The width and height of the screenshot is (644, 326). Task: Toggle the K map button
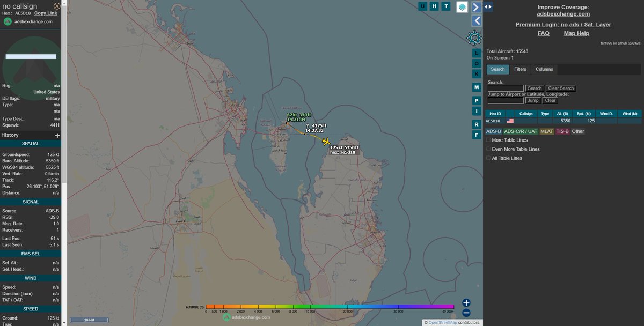point(476,73)
